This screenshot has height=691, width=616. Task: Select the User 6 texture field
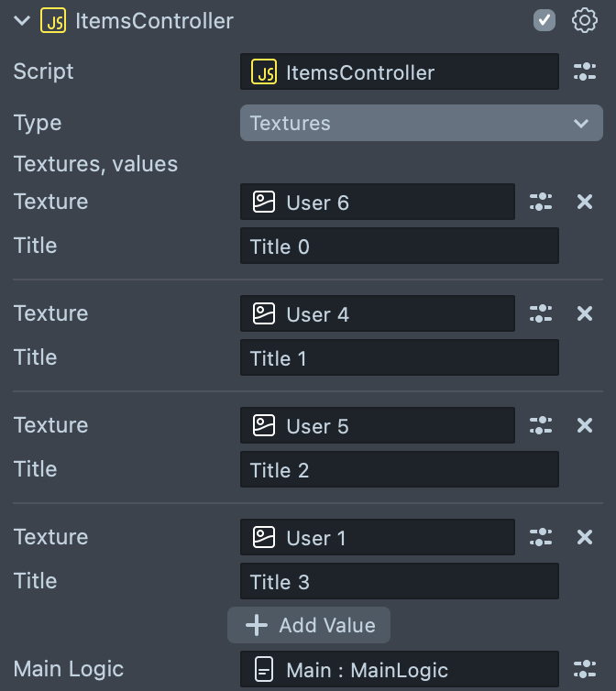point(378,202)
